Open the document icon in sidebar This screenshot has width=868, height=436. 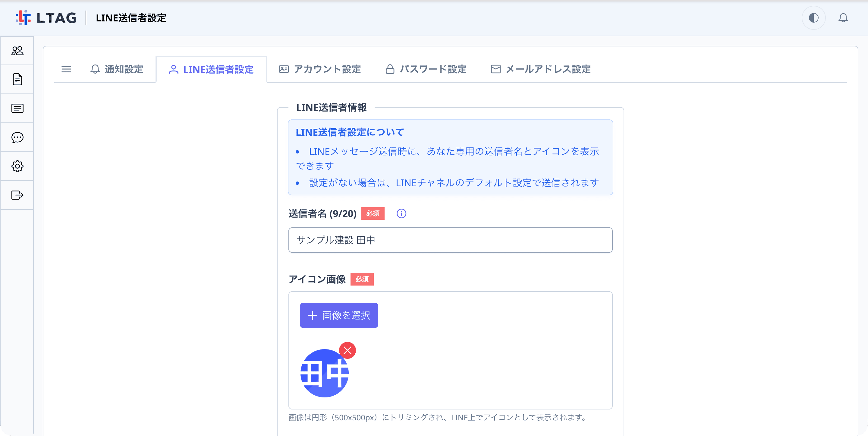pyautogui.click(x=17, y=80)
